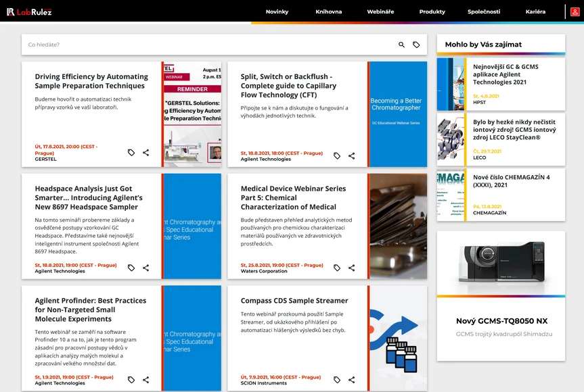Image resolution: width=584 pixels, height=392 pixels.
Task: Click the tag icon on the Headspace Analysis card
Action: 131,268
